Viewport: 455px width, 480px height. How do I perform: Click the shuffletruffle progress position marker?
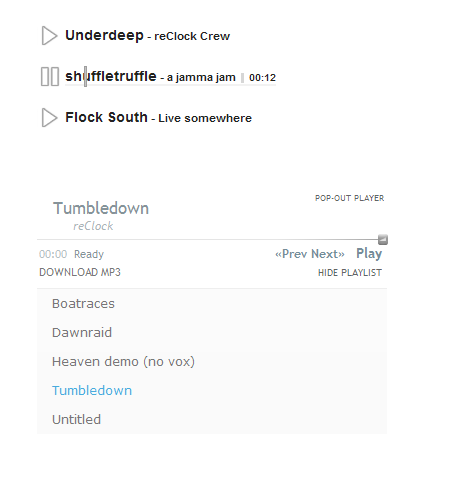click(86, 76)
